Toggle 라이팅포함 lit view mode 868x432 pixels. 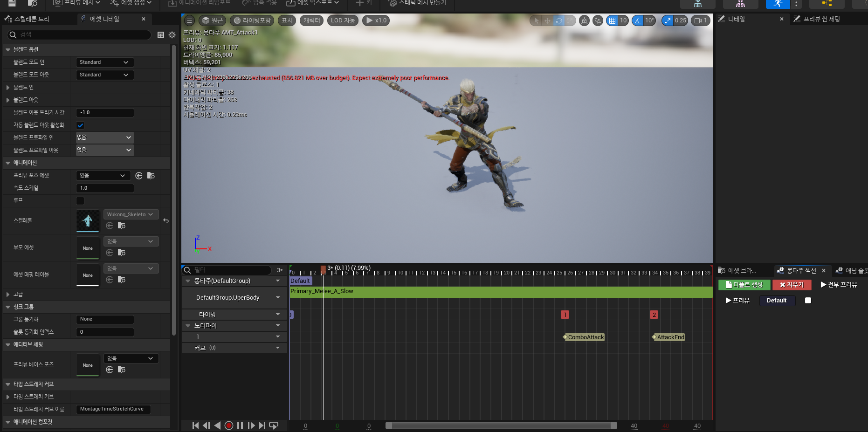pos(252,21)
